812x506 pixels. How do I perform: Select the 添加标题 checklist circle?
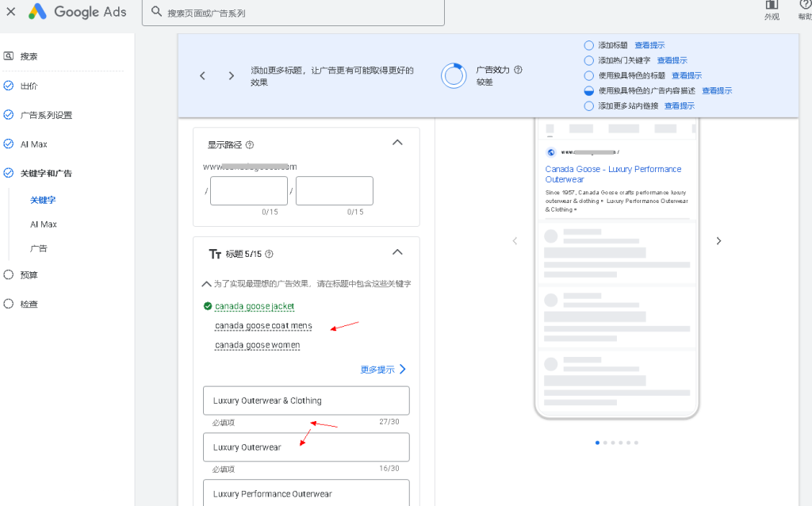[588, 45]
